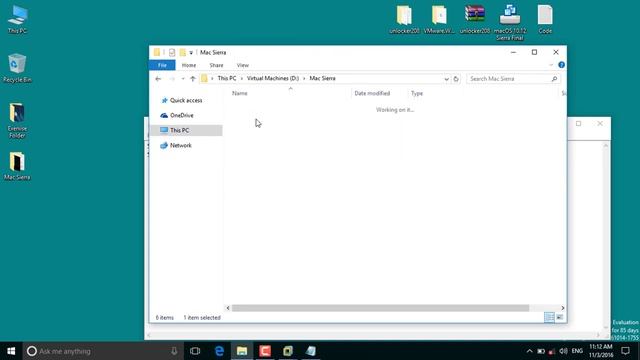
Task: Select the unlocker208 folder on desktop
Action: [x=404, y=19]
